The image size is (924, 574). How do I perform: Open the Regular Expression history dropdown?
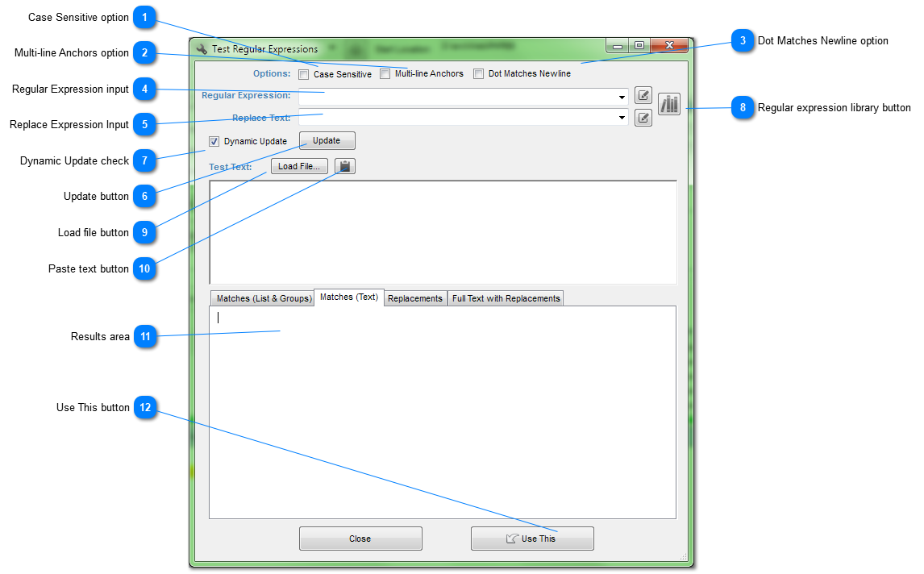coord(621,95)
